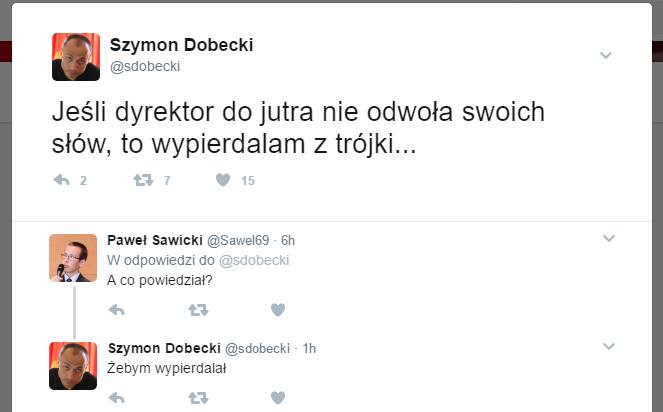
Task: Retweet Paweł Sawicki's reply
Action: point(198,310)
